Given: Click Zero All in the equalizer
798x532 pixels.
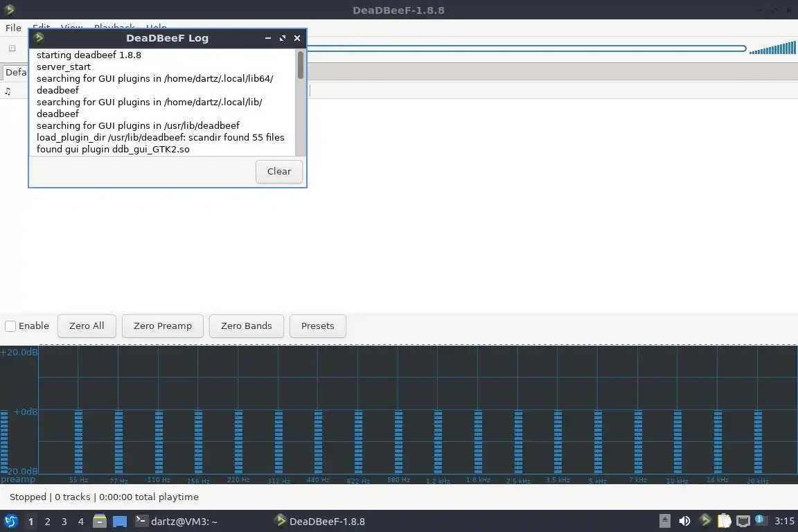Looking at the screenshot, I should [x=87, y=326].
